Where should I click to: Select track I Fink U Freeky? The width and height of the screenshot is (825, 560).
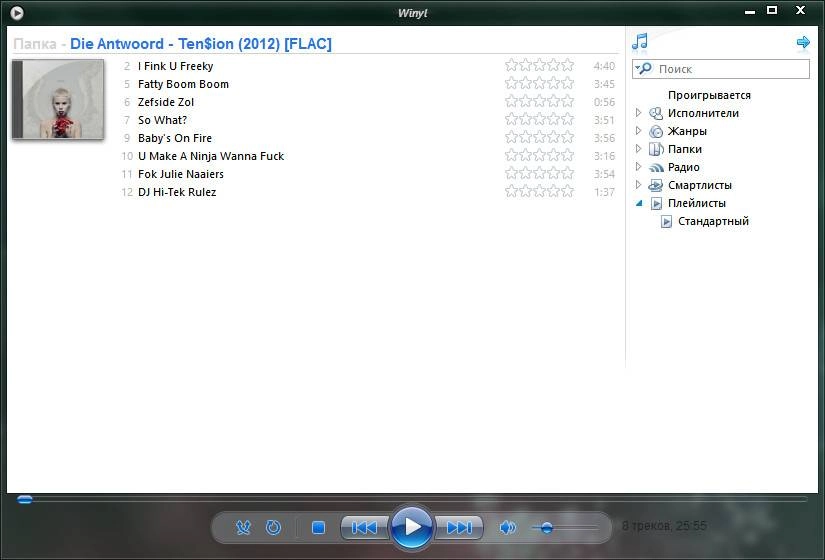click(175, 66)
